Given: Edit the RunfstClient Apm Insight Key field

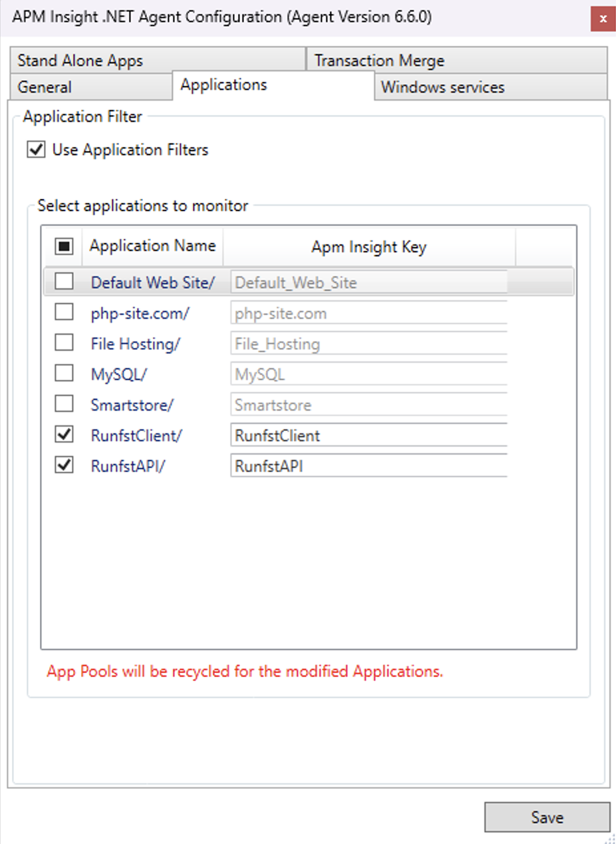Looking at the screenshot, I should [x=369, y=435].
